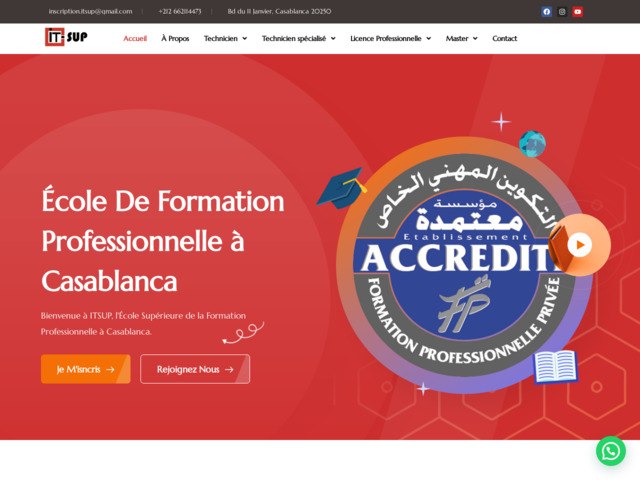The image size is (640, 480).
Task: Open the WhatsApp chat bubble
Action: [x=611, y=451]
